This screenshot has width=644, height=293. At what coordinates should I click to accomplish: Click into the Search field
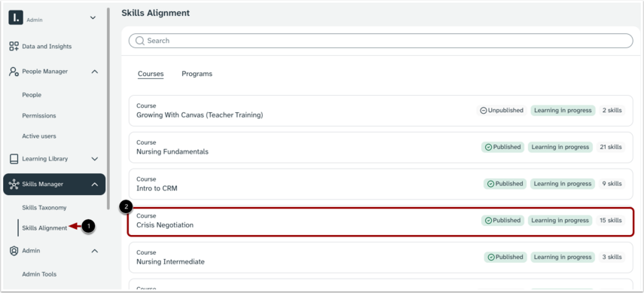point(380,41)
